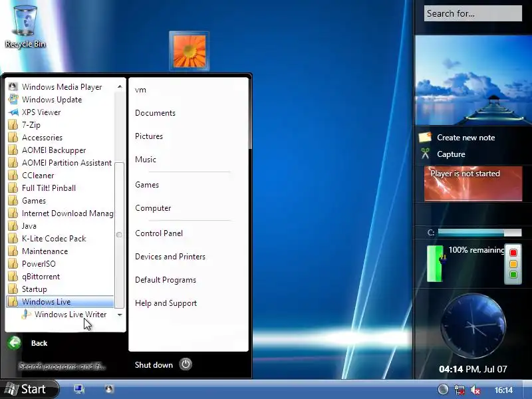The width and height of the screenshot is (532, 399).
Task: Click the green Back arrow icon
Action: (15, 342)
